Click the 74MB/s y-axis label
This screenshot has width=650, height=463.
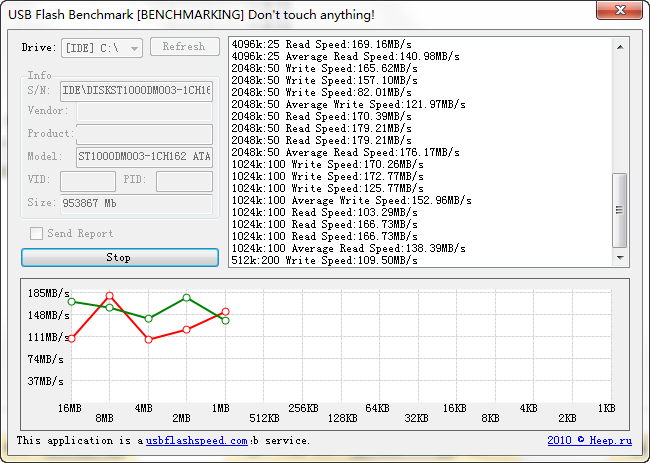(x=45, y=359)
